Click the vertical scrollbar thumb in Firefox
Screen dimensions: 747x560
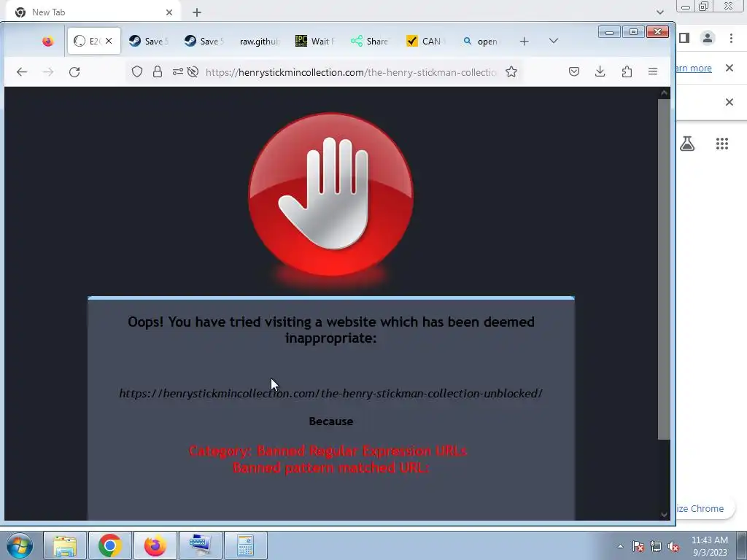coord(664,269)
